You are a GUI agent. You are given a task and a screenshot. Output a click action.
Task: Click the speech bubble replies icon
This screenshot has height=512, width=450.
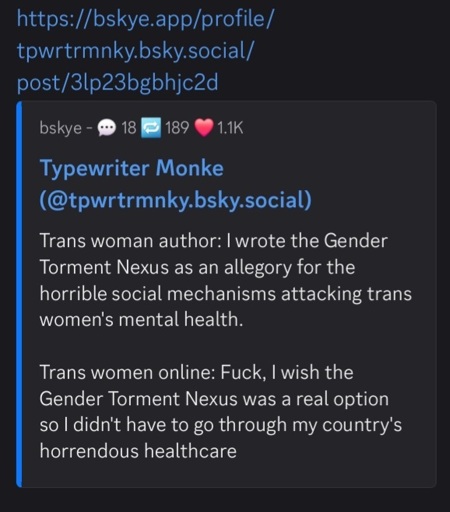click(x=107, y=128)
